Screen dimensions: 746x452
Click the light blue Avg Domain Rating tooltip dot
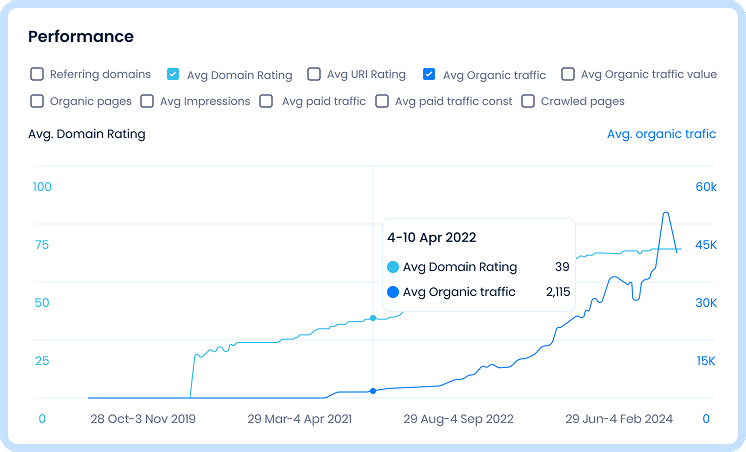(392, 267)
